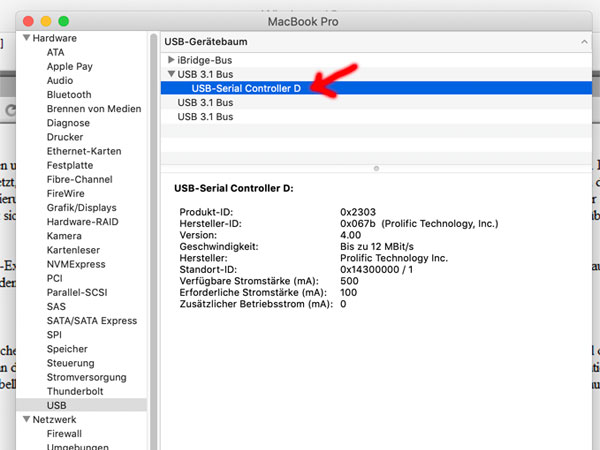Viewport: 600px width, 450px height.
Task: Select the third USB 3.1 Bus row
Action: pos(376,117)
